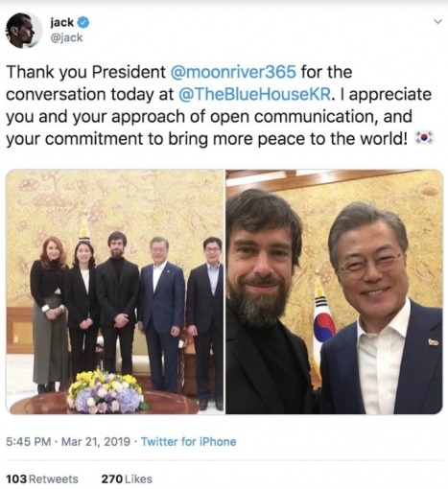Click the display name jack
The image size is (448, 489).
[62, 22]
